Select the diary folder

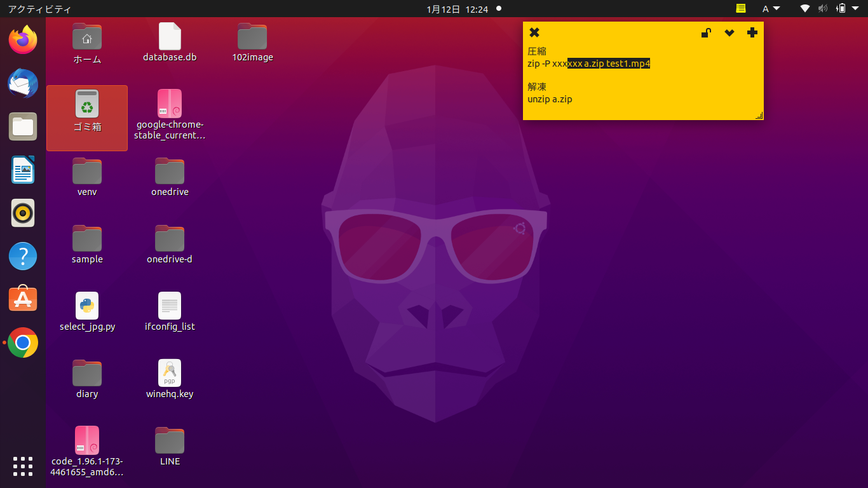pyautogui.click(x=87, y=379)
